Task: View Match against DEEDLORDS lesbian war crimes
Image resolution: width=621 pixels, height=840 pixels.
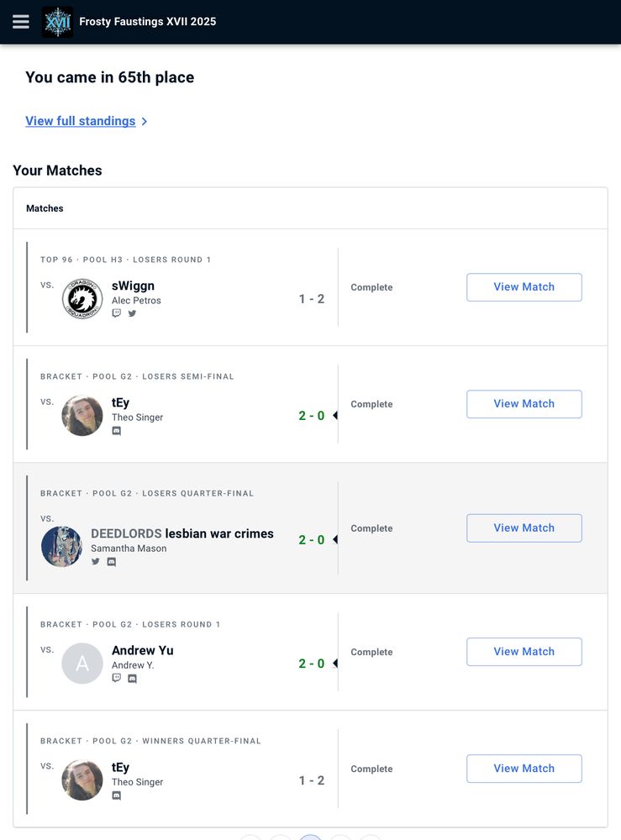Action: [524, 528]
